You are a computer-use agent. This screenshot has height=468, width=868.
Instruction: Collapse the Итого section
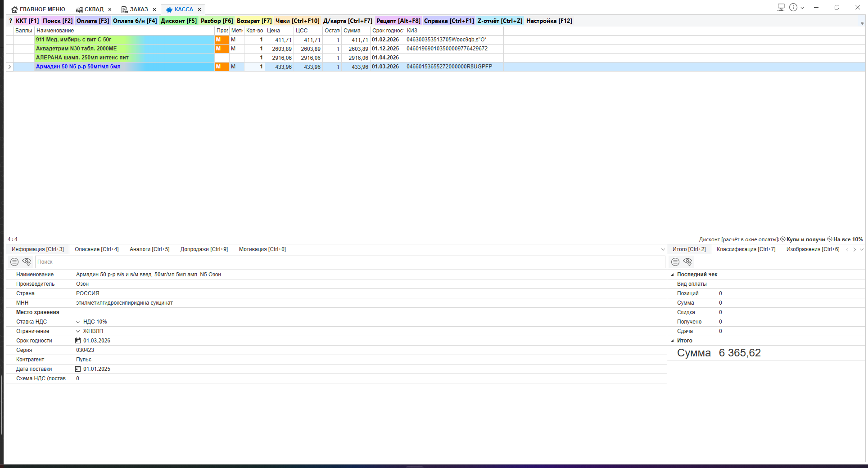point(673,341)
